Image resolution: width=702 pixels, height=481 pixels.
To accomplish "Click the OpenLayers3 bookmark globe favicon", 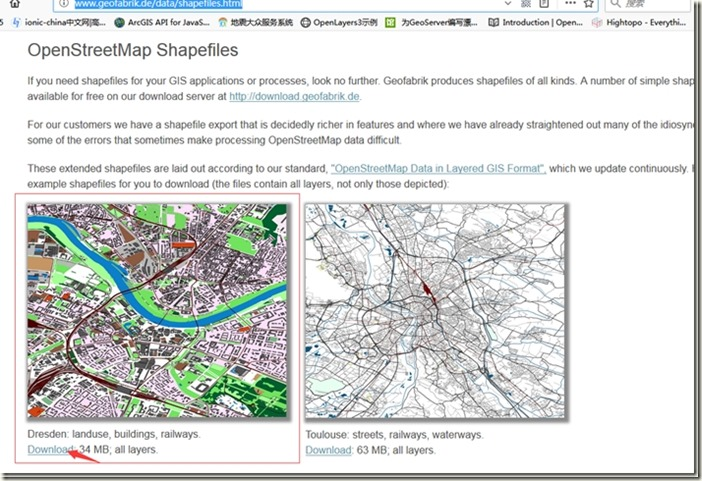I will [305, 22].
